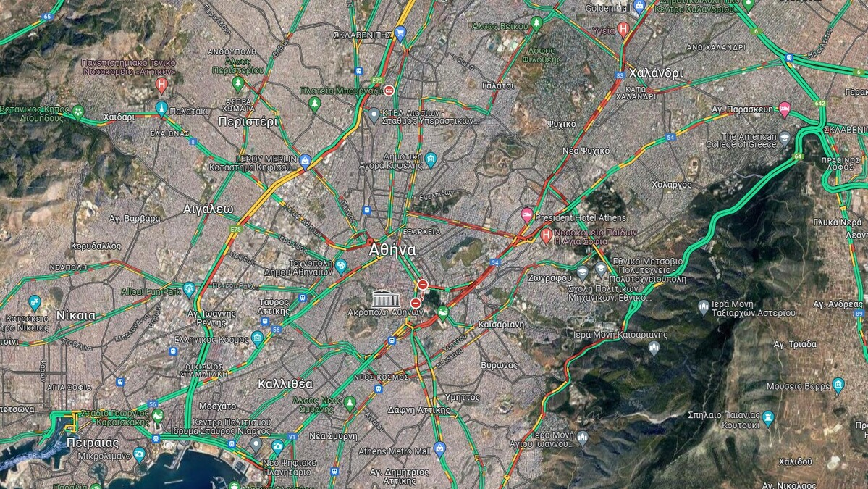This screenshot has width=868, height=489.
Task: Click the Υγεία hospital marker
Action: [624, 29]
